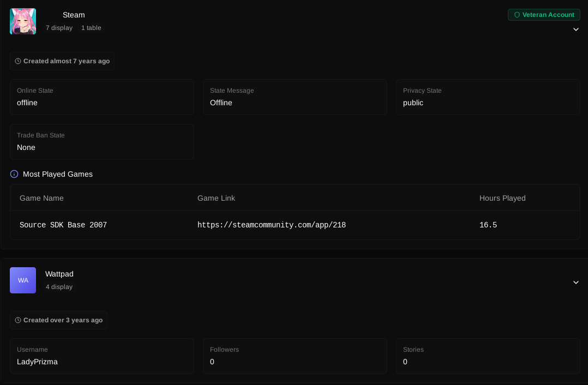The width and height of the screenshot is (588, 385).
Task: Click the Game Link column header
Action: point(216,198)
